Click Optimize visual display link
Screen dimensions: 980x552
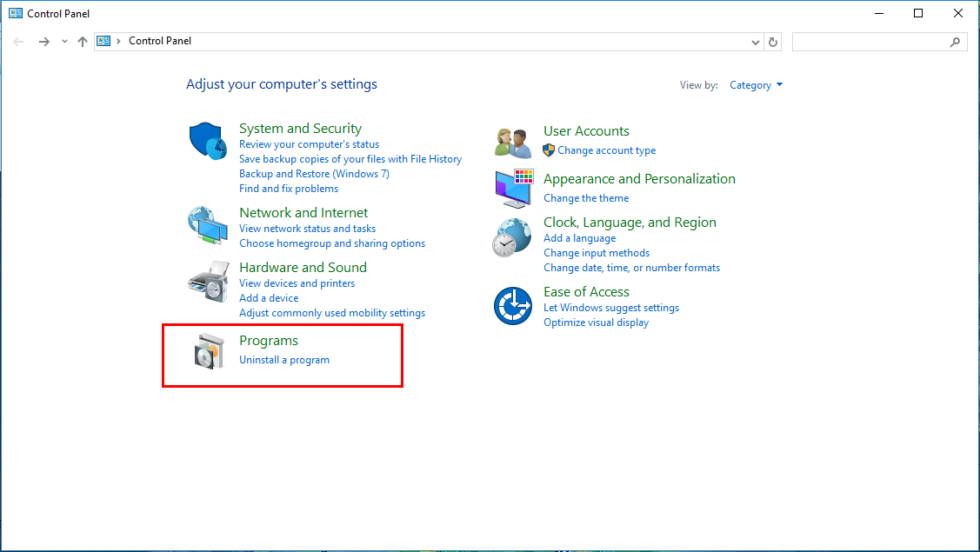(596, 323)
